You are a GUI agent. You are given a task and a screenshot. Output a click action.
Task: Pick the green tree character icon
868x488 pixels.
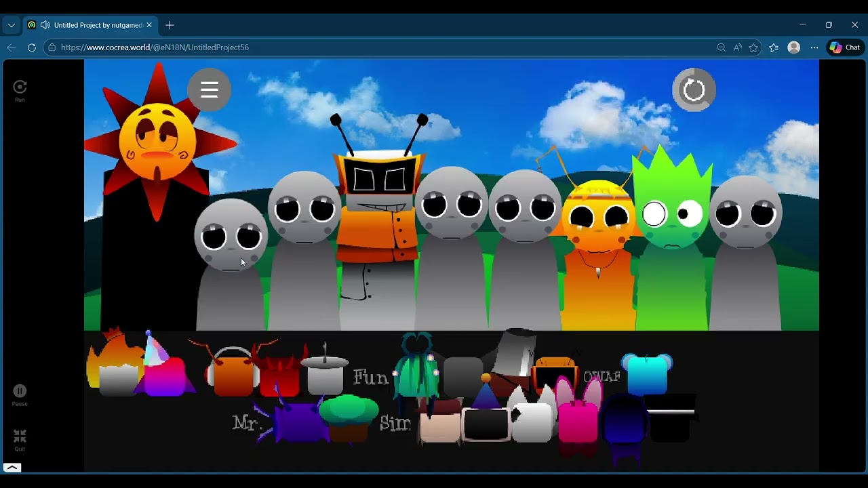coord(349,419)
